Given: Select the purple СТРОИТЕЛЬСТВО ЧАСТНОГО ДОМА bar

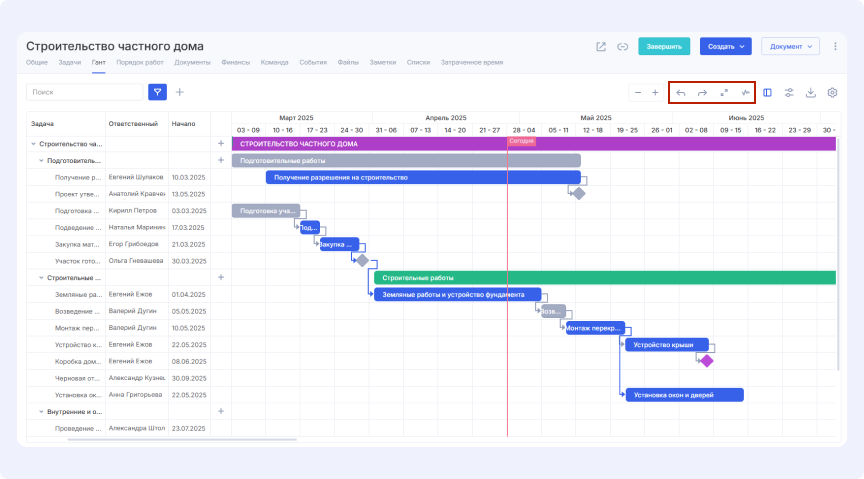Looking at the screenshot, I should click(533, 144).
